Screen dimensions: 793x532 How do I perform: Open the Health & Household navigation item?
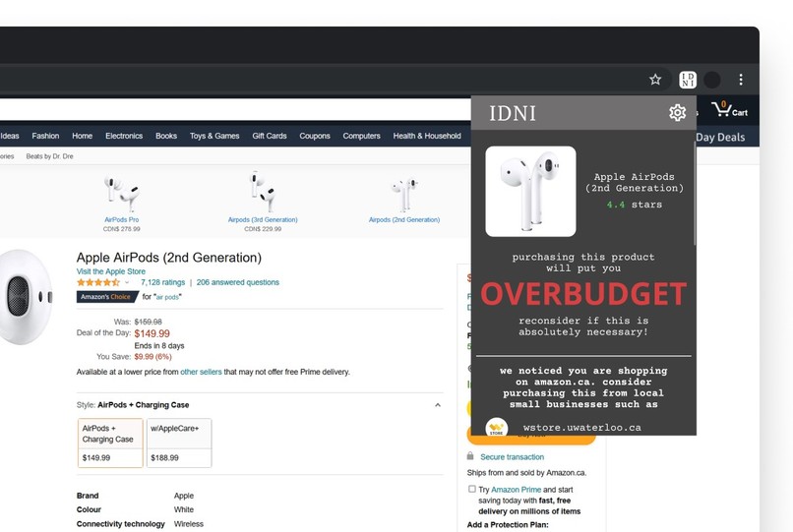[427, 136]
